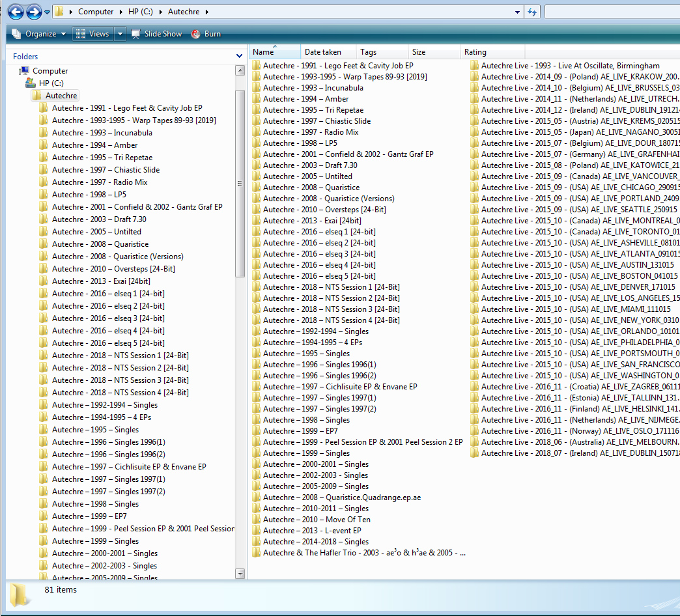The height and width of the screenshot is (616, 680).
Task: Select Chiastic Slide folder icon in file list
Action: [x=256, y=121]
